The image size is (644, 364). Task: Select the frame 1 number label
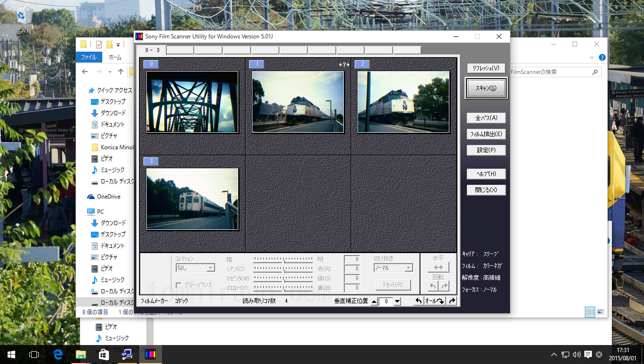[x=257, y=64]
